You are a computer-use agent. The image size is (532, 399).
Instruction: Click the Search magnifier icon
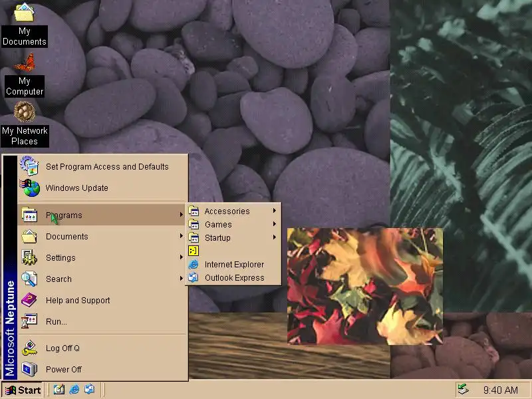point(29,279)
